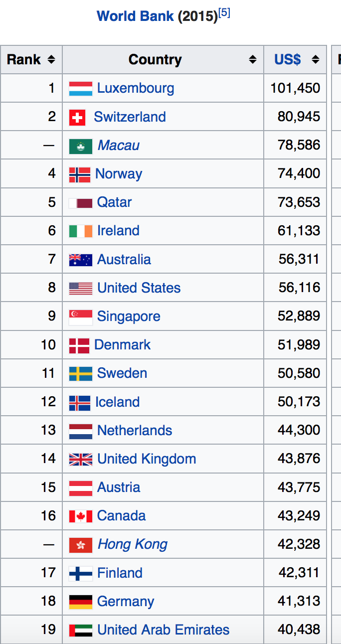
Task: Open the US$ header link
Action: 288,60
